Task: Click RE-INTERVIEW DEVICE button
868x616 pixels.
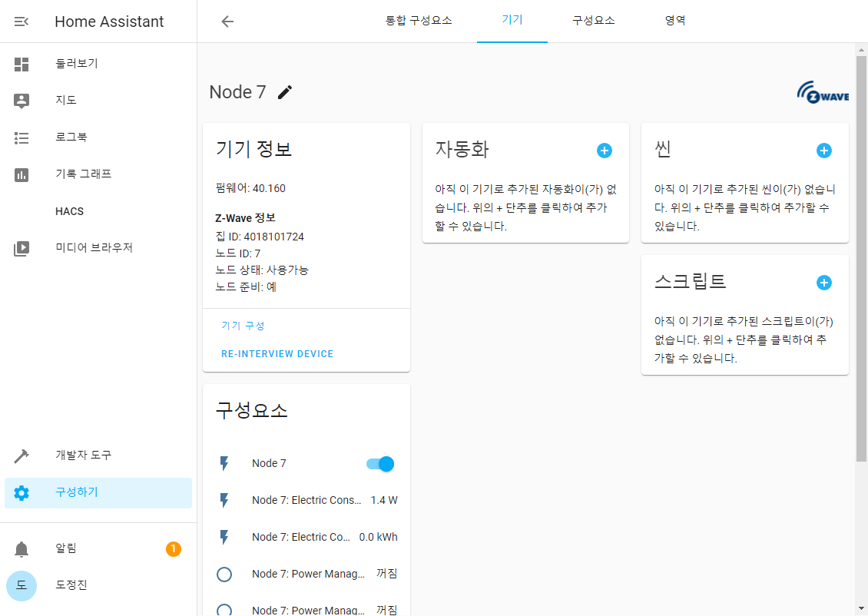Action: tap(277, 353)
